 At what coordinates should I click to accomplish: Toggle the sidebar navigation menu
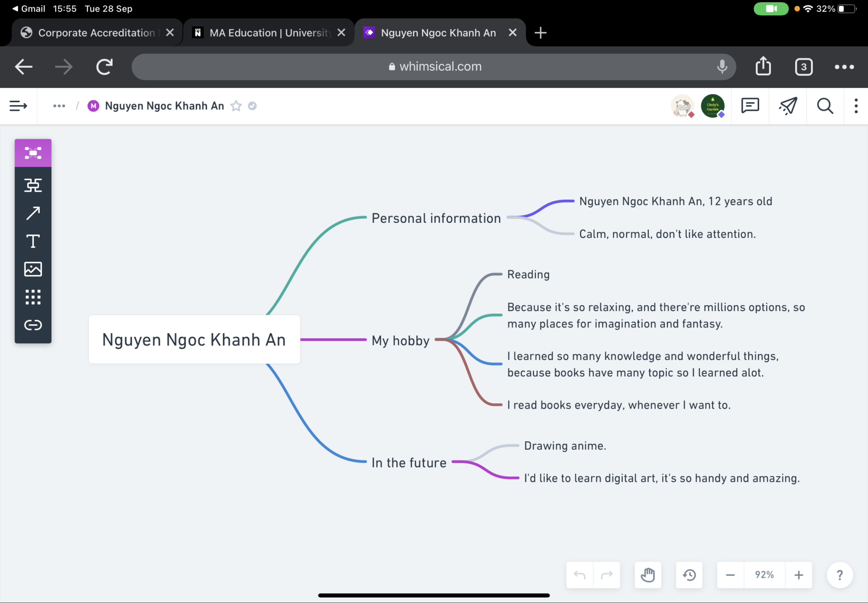click(19, 106)
